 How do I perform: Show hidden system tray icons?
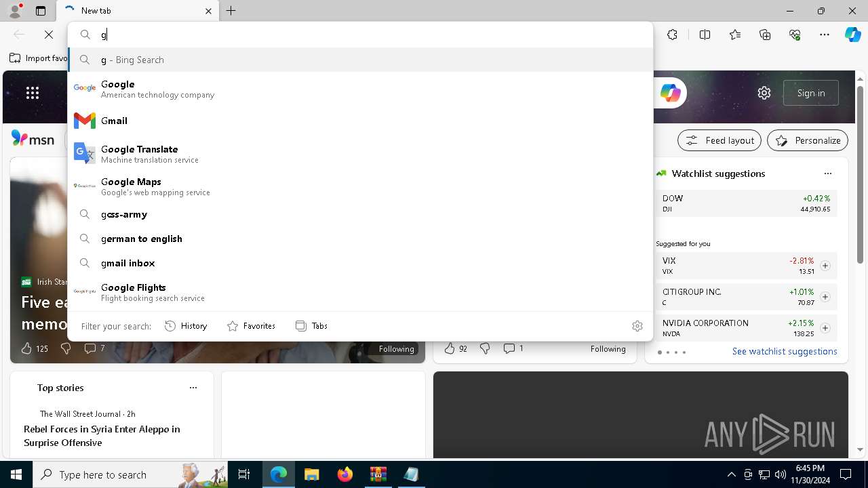click(x=731, y=474)
